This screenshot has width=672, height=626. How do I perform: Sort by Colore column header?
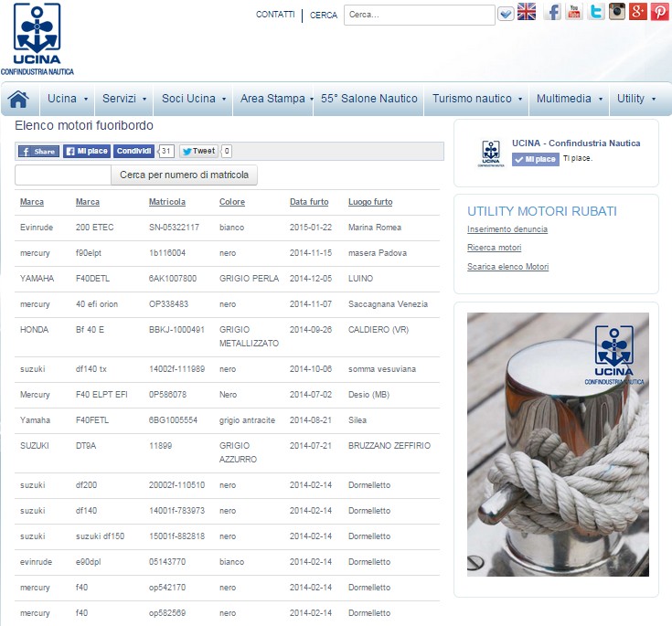pyautogui.click(x=232, y=202)
